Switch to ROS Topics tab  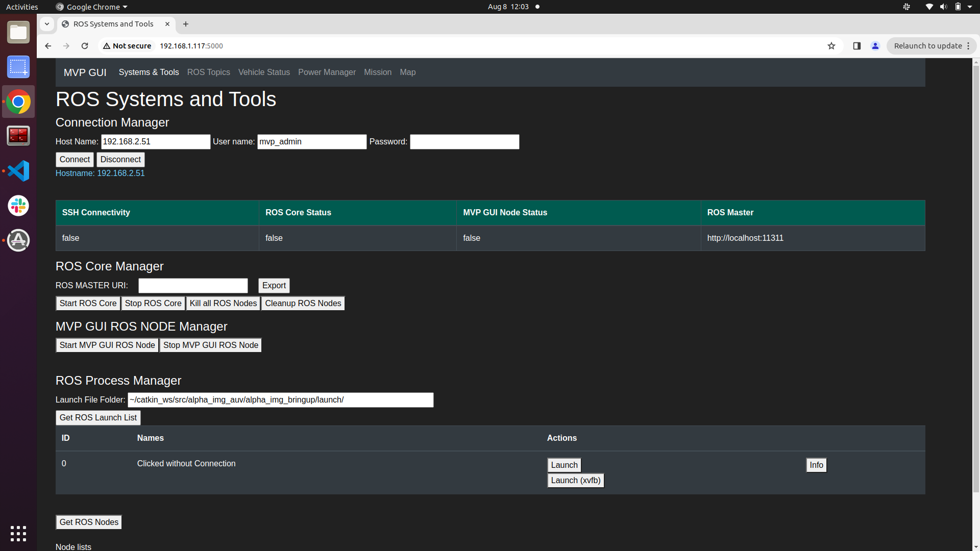click(208, 72)
